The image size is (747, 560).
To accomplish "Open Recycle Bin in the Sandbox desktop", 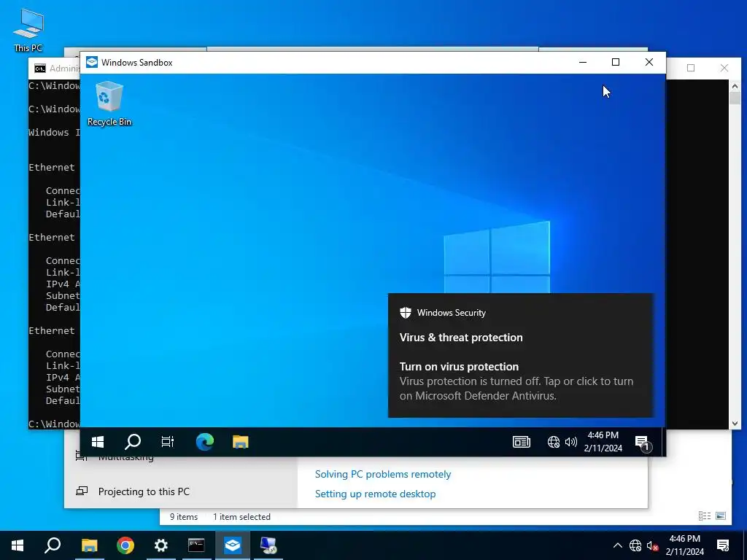I will coord(109,104).
